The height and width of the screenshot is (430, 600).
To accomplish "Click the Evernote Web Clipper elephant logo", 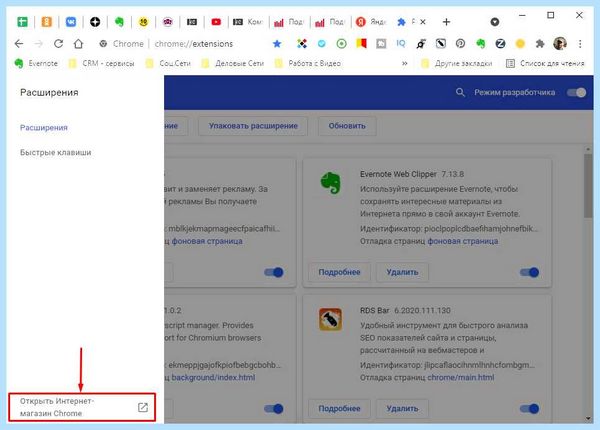I will tap(331, 182).
